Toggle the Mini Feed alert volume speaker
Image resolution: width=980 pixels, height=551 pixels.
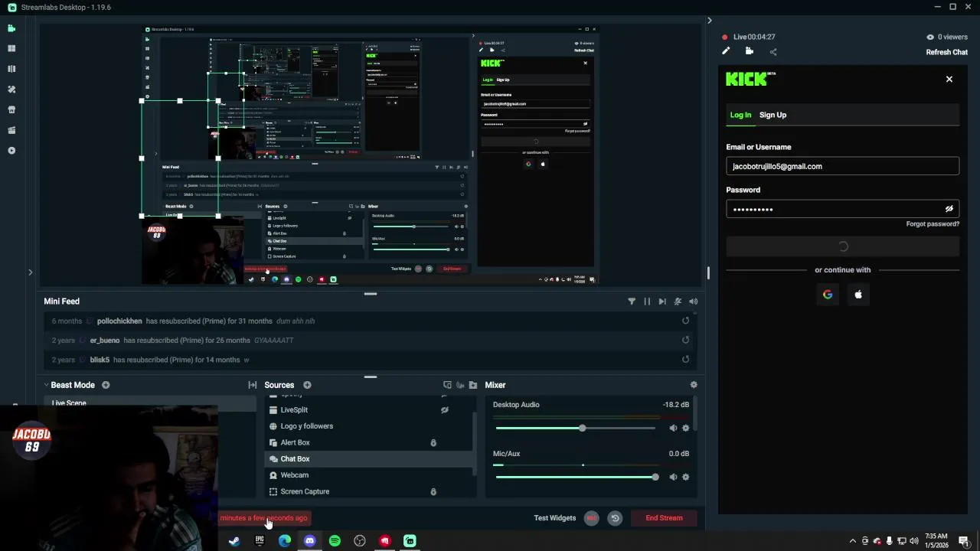coord(693,302)
